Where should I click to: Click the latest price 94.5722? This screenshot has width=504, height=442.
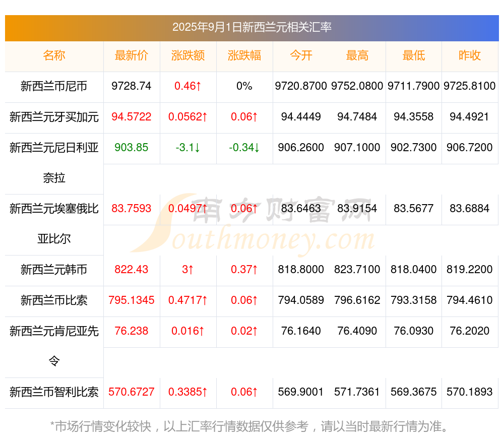(x=132, y=117)
